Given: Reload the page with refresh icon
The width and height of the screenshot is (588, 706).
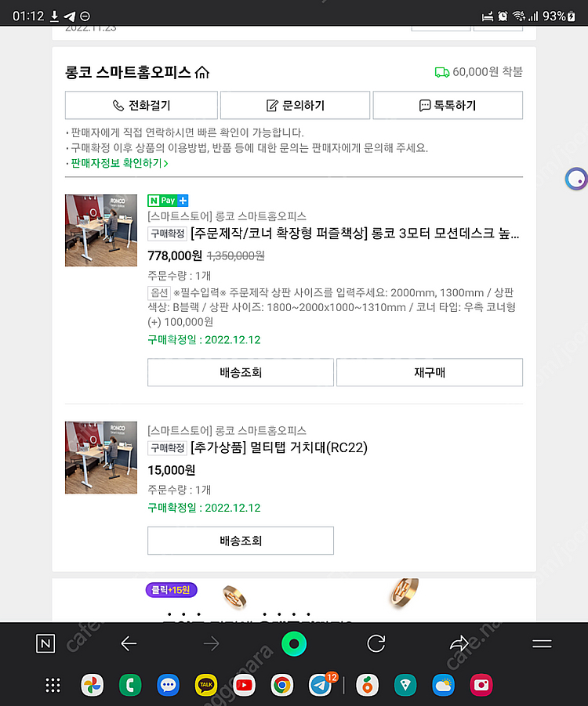Looking at the screenshot, I should pyautogui.click(x=376, y=643).
